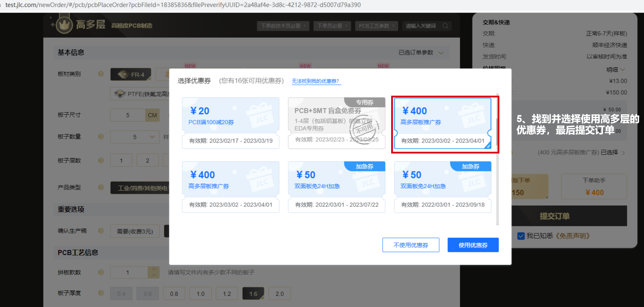The image size is (644, 307).
Task: Select the ¥20 PCB满100减20券 coupon
Action: (x=230, y=123)
